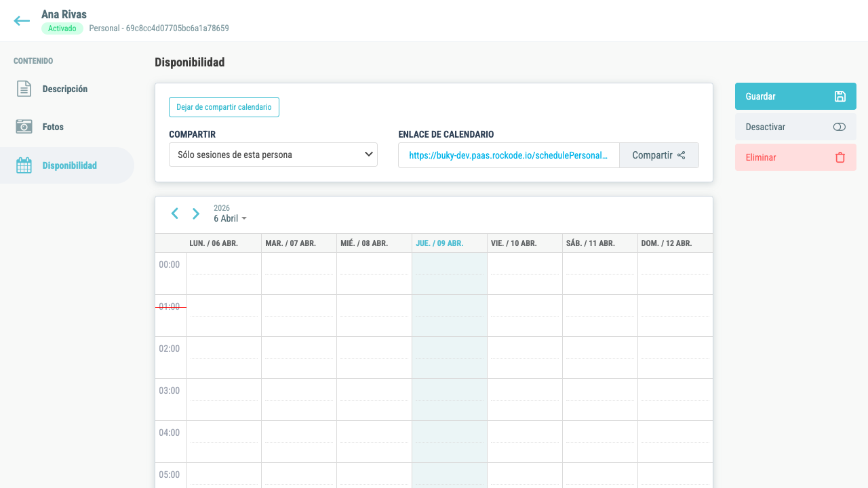
Task: Select the MAR. / 07 ABR. column header
Action: (x=299, y=243)
